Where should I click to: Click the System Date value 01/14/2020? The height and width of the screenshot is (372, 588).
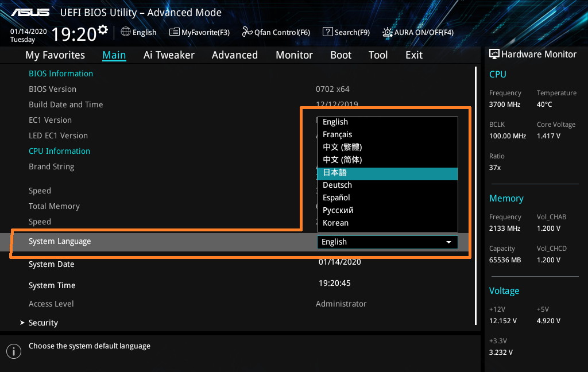[x=340, y=262]
